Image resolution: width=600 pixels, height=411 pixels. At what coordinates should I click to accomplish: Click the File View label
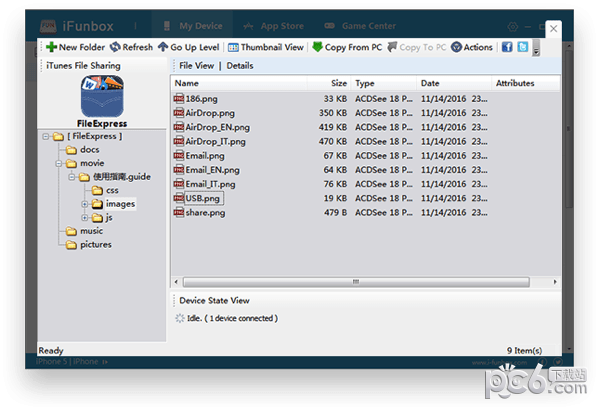[197, 66]
